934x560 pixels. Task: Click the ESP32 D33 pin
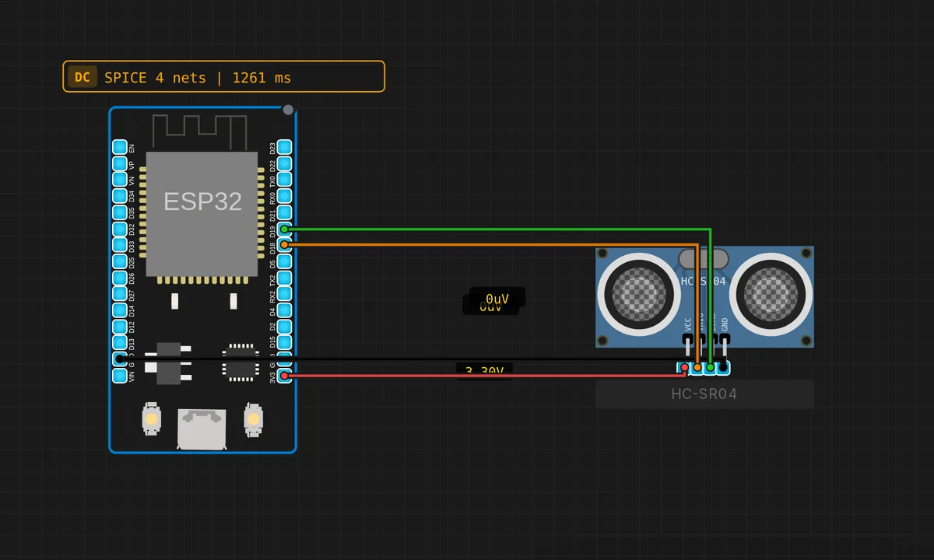119,245
